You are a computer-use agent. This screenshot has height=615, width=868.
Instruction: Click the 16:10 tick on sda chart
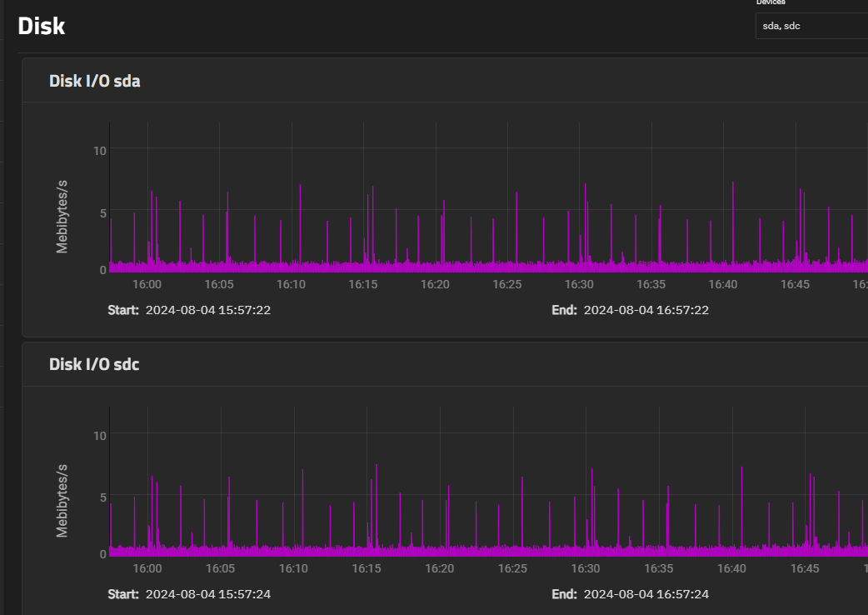tap(291, 284)
